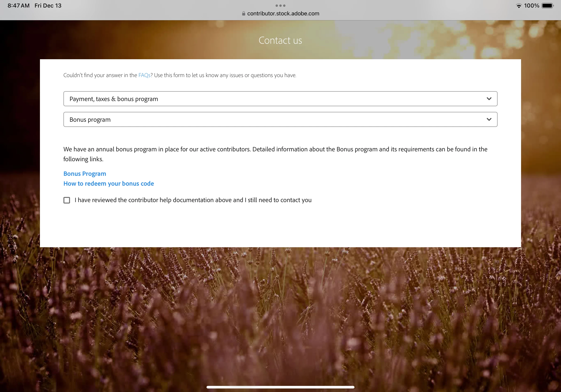
Task: Tap the 100% battery percentage text
Action: (x=531, y=6)
